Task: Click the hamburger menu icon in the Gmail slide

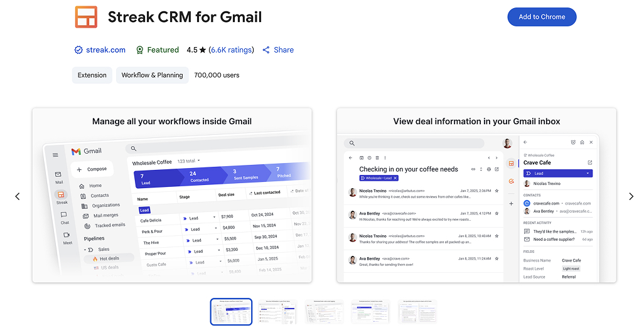Action: 55,155
